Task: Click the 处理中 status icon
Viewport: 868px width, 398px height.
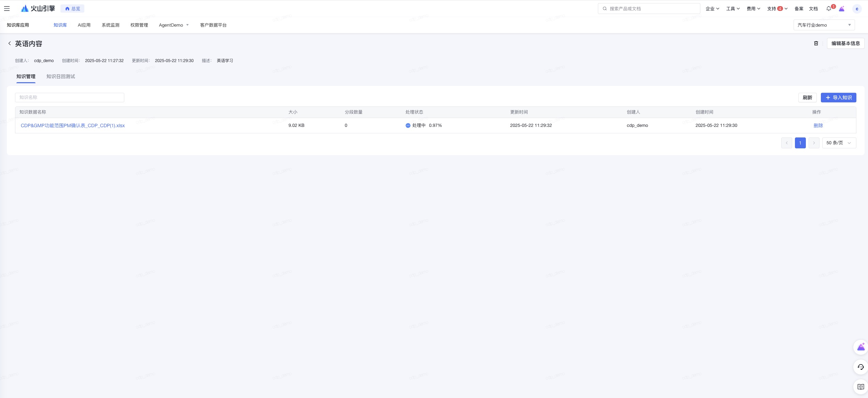Action: coord(408,126)
